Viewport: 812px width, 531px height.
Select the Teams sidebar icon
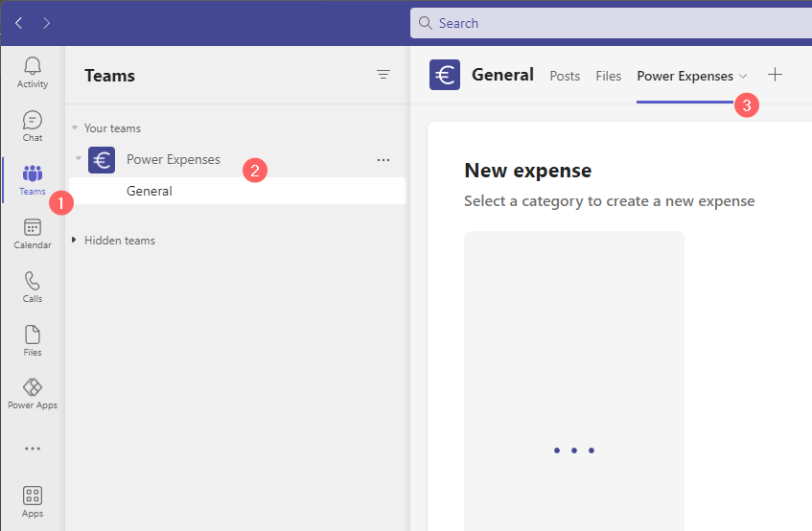(x=33, y=175)
